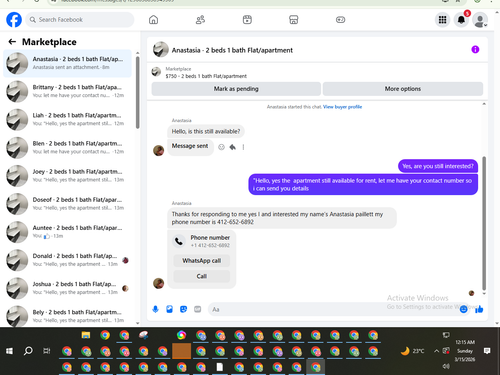
Task: Open the Anastasia conversation in list
Action: tap(67, 63)
